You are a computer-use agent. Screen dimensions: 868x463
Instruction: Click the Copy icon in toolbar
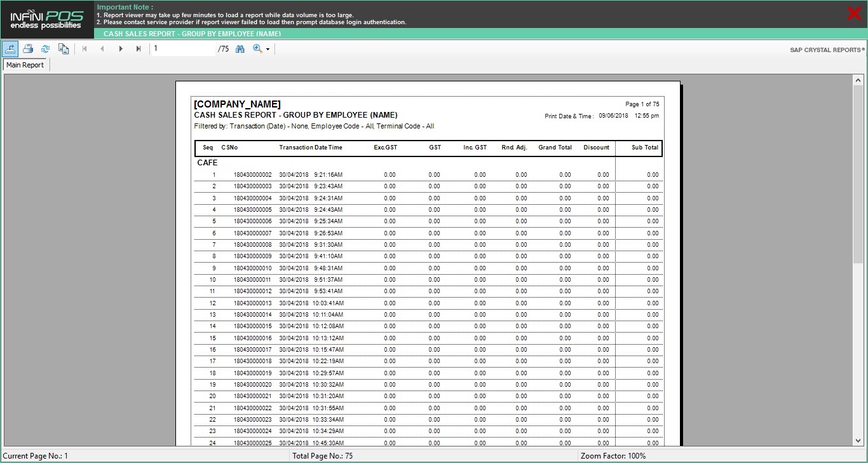click(x=64, y=48)
